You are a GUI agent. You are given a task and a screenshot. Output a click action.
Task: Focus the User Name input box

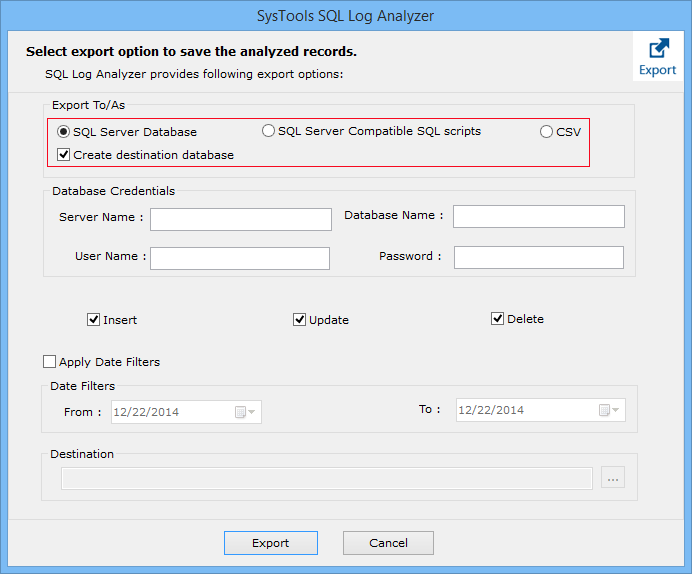239,258
